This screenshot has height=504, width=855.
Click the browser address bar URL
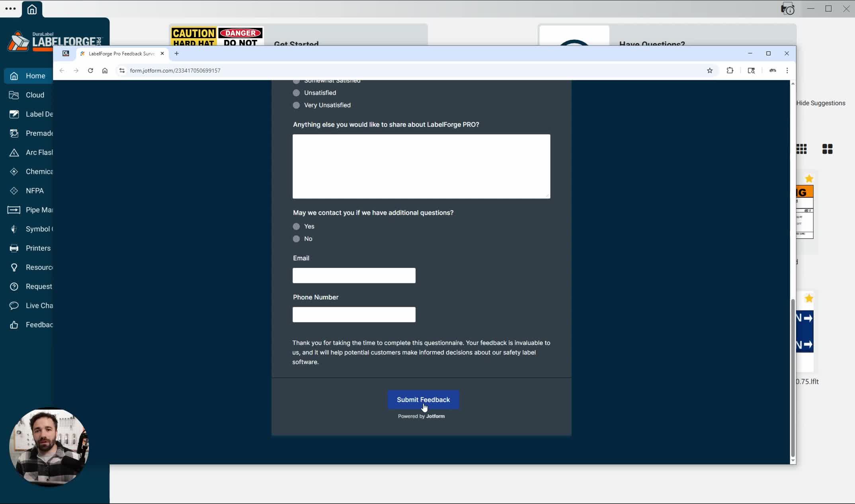(x=175, y=70)
